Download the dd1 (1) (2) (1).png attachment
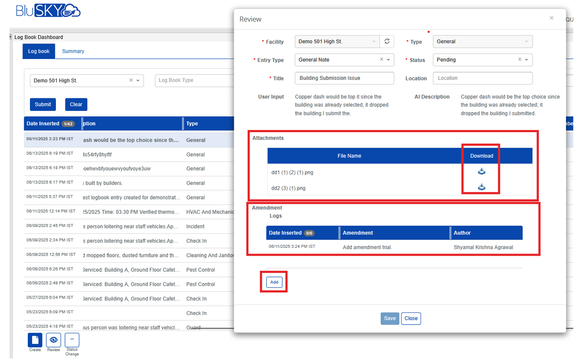 (481, 172)
